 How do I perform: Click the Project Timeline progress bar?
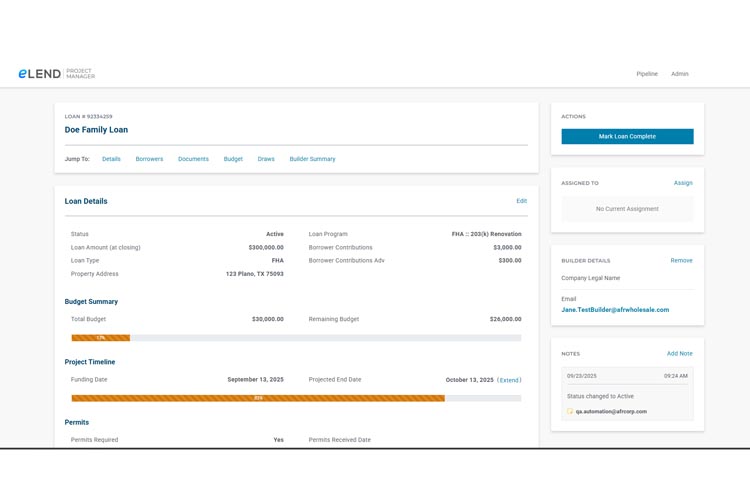(296, 398)
